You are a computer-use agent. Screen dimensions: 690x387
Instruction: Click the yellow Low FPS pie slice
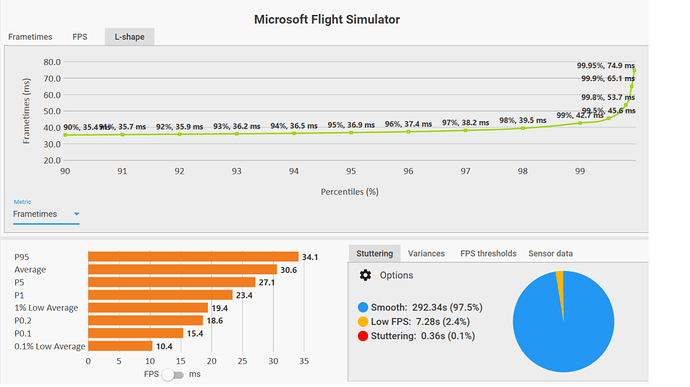560,286
